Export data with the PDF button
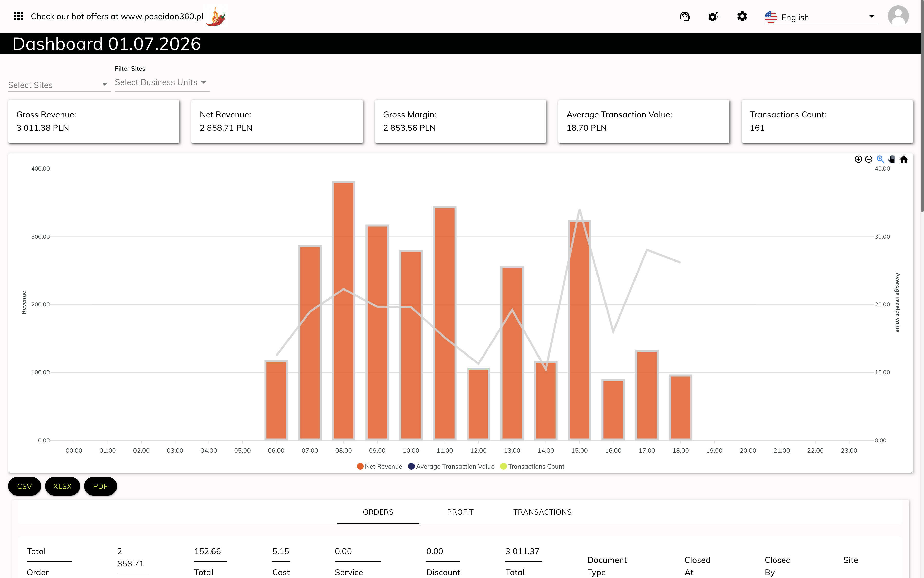 [x=100, y=486]
